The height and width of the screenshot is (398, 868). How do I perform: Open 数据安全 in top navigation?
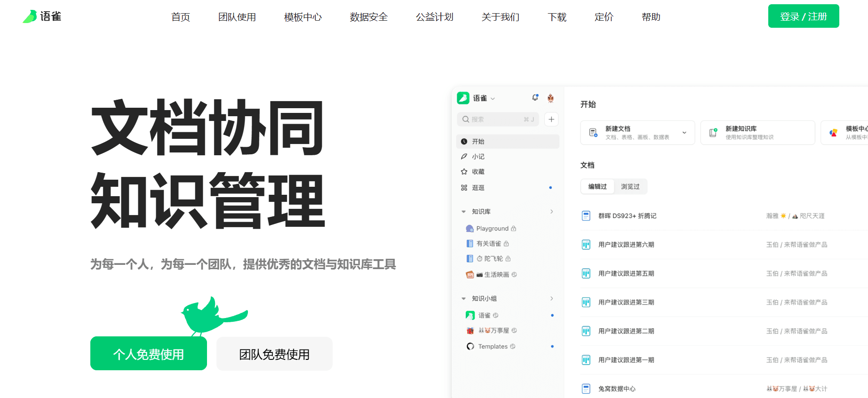[369, 17]
